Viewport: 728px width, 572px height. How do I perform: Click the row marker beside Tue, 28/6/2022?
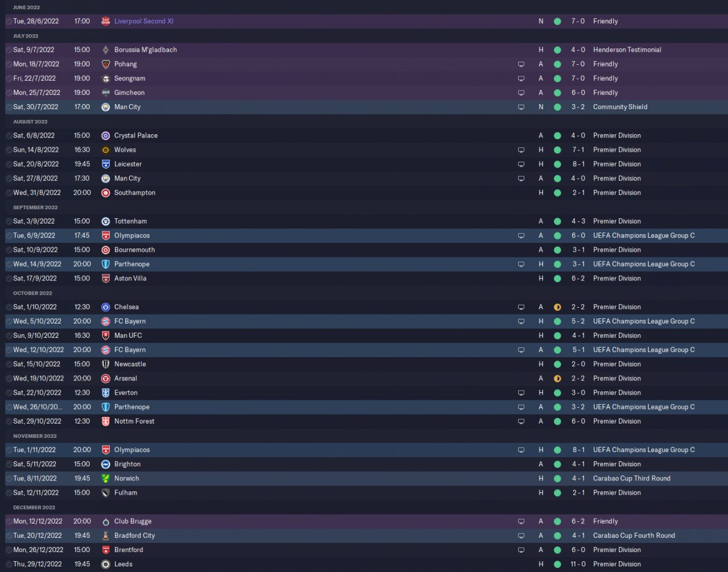pos(9,21)
